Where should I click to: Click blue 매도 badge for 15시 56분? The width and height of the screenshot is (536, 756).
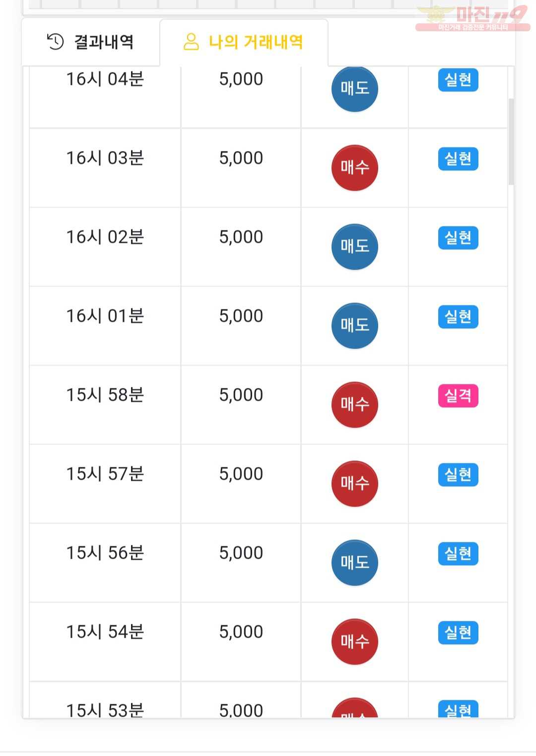pyautogui.click(x=354, y=563)
